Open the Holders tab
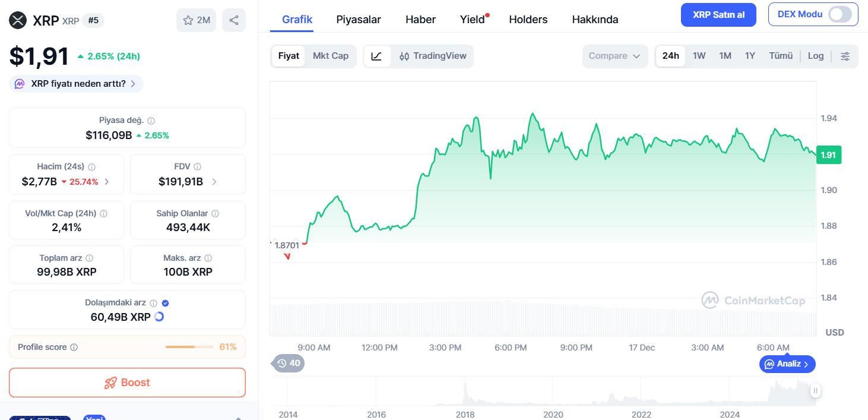868x420 pixels. (528, 19)
